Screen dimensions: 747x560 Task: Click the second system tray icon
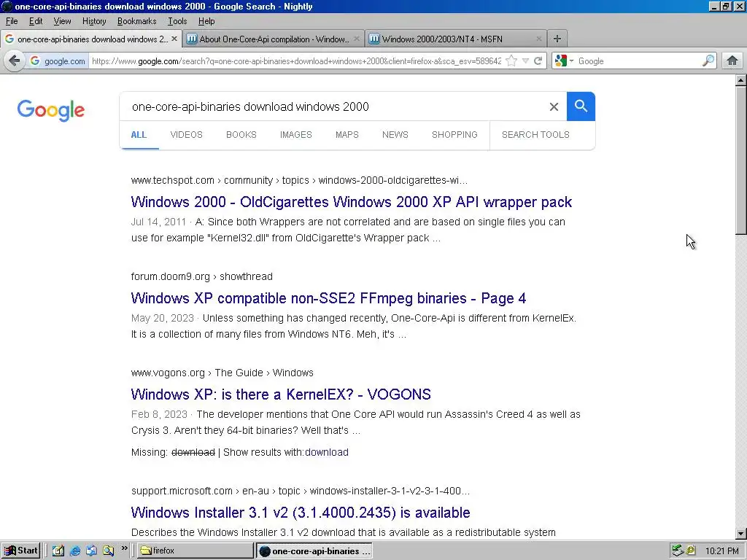pyautogui.click(x=690, y=551)
